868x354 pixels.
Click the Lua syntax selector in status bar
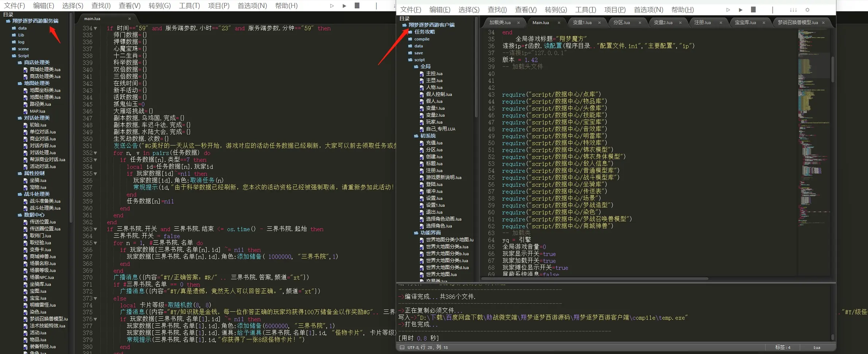click(817, 347)
